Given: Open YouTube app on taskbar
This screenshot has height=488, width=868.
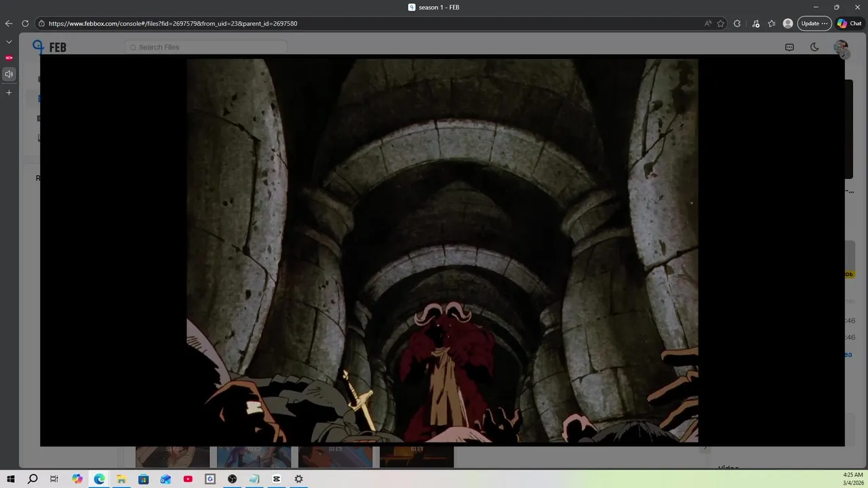Looking at the screenshot, I should (x=188, y=479).
